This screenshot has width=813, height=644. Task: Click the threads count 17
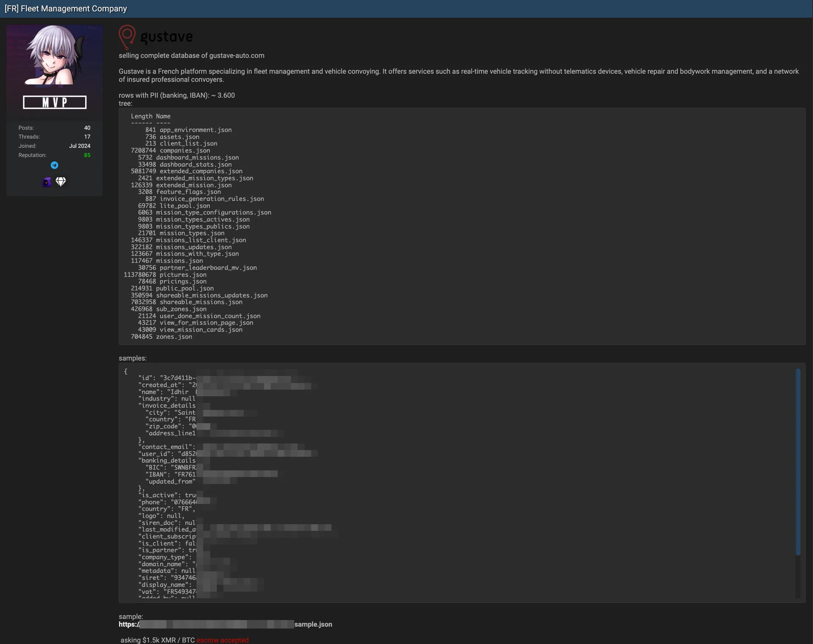[x=87, y=137]
